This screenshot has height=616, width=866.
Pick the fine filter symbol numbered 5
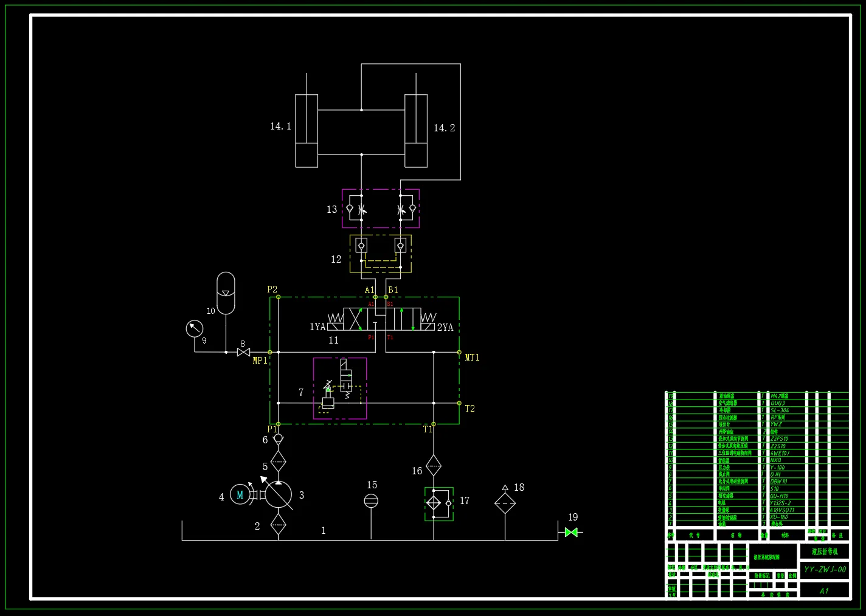(278, 462)
